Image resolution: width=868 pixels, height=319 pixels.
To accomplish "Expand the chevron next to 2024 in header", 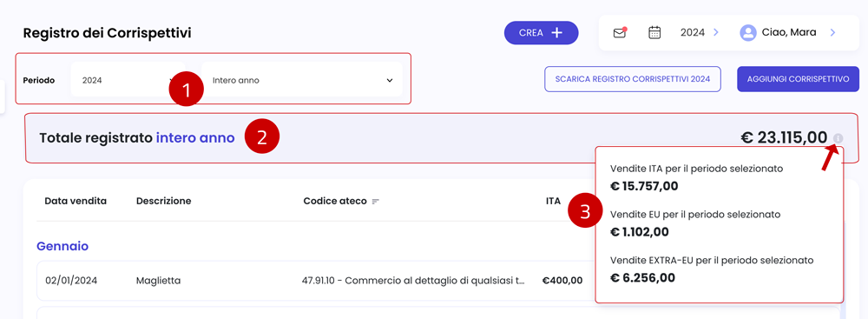I will [x=716, y=33].
